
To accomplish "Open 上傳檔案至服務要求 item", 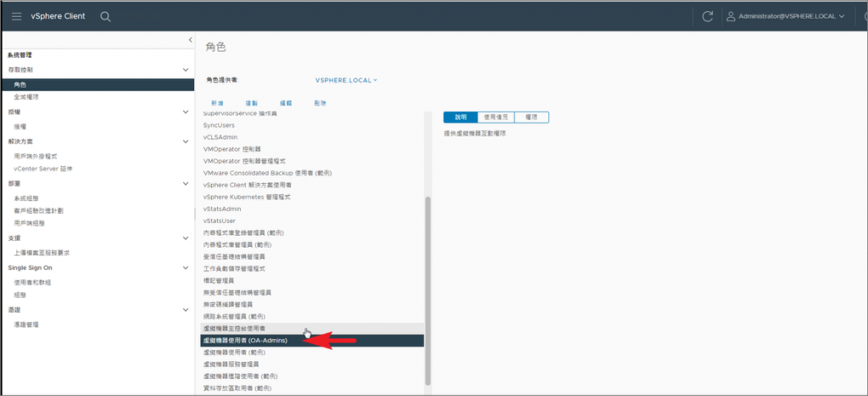I will pyautogui.click(x=42, y=253).
